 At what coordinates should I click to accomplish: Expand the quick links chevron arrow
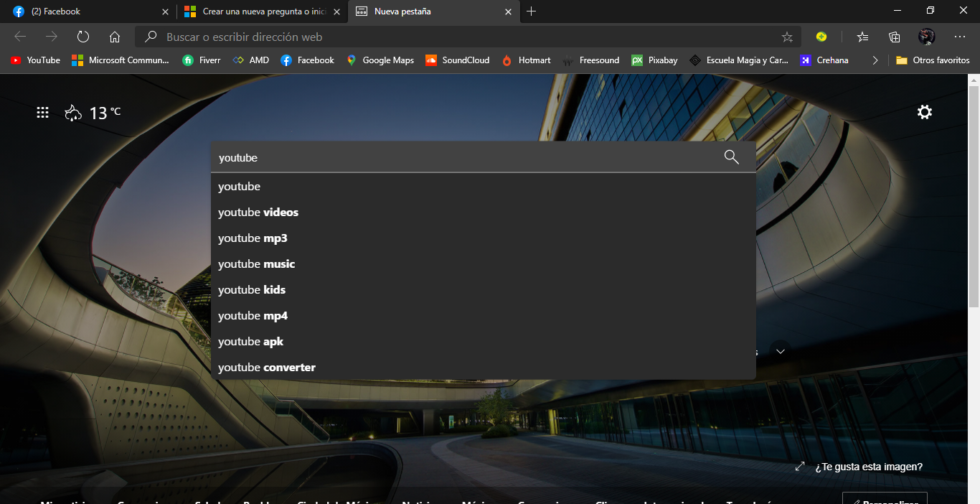tap(781, 351)
